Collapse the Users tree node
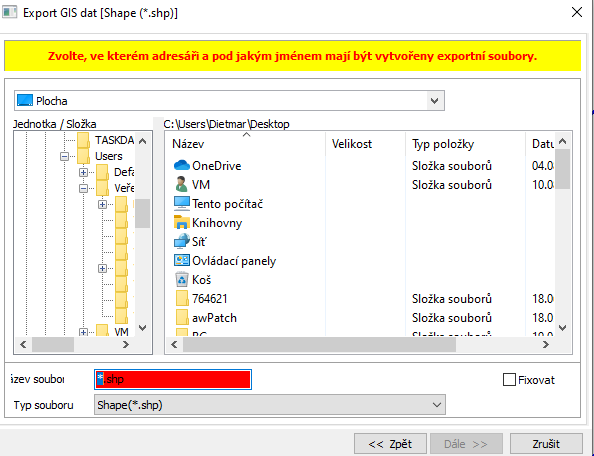The width and height of the screenshot is (594, 456). [x=64, y=156]
